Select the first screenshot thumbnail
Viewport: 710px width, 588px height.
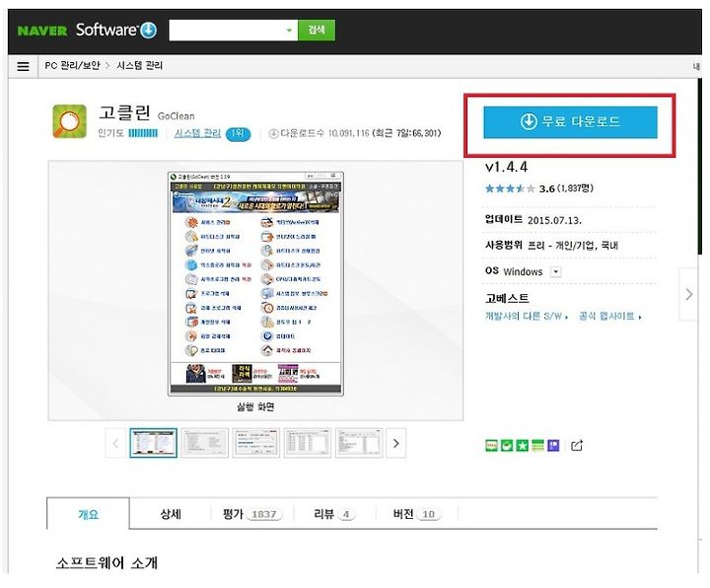click(x=153, y=443)
